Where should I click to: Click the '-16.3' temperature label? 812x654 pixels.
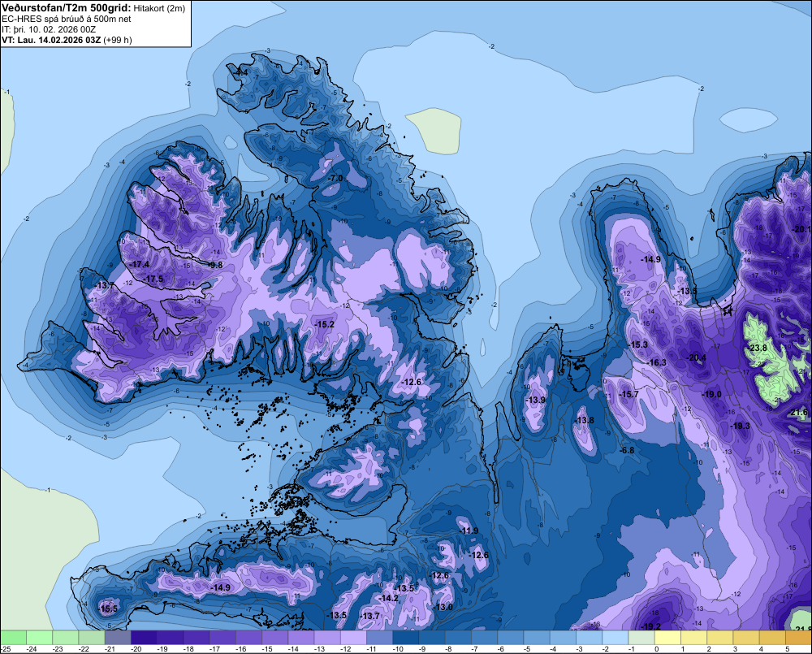click(x=657, y=362)
